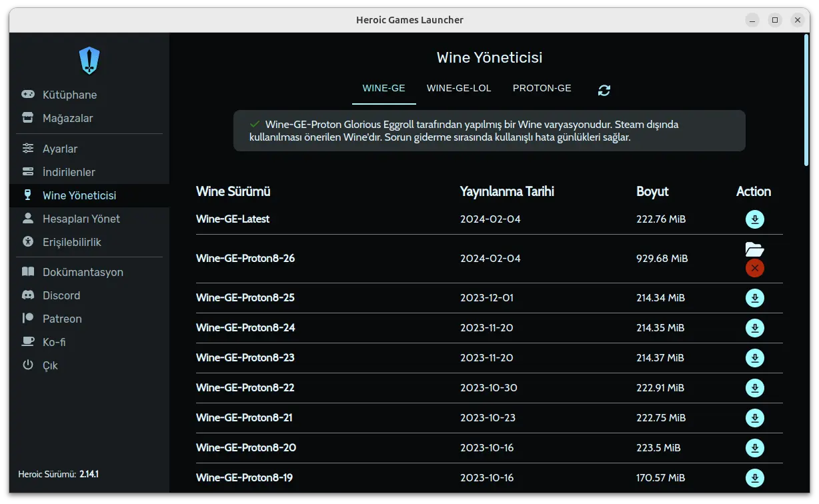Click the Heroic shield logo
The width and height of the screenshot is (819, 504).
89,61
